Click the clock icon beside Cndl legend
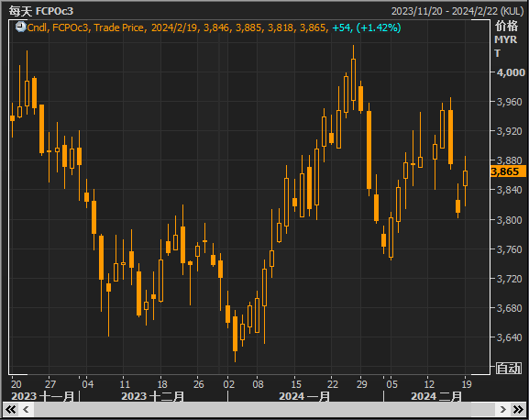 click(20, 27)
